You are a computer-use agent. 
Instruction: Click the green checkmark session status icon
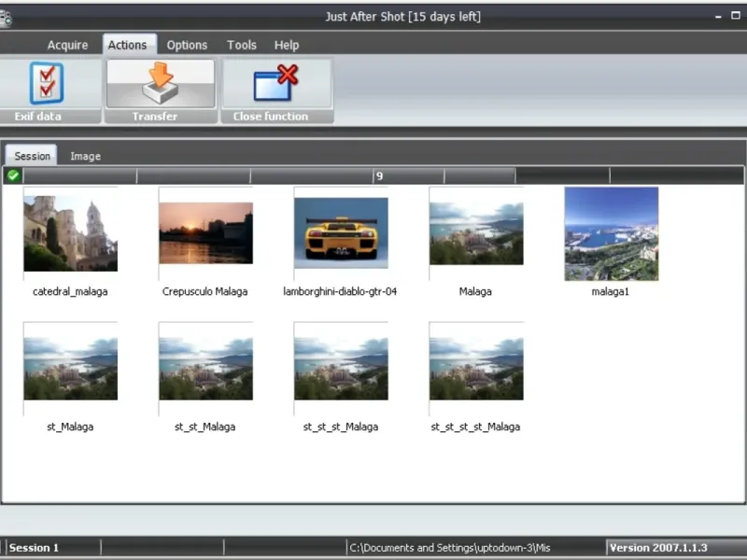[x=13, y=175]
